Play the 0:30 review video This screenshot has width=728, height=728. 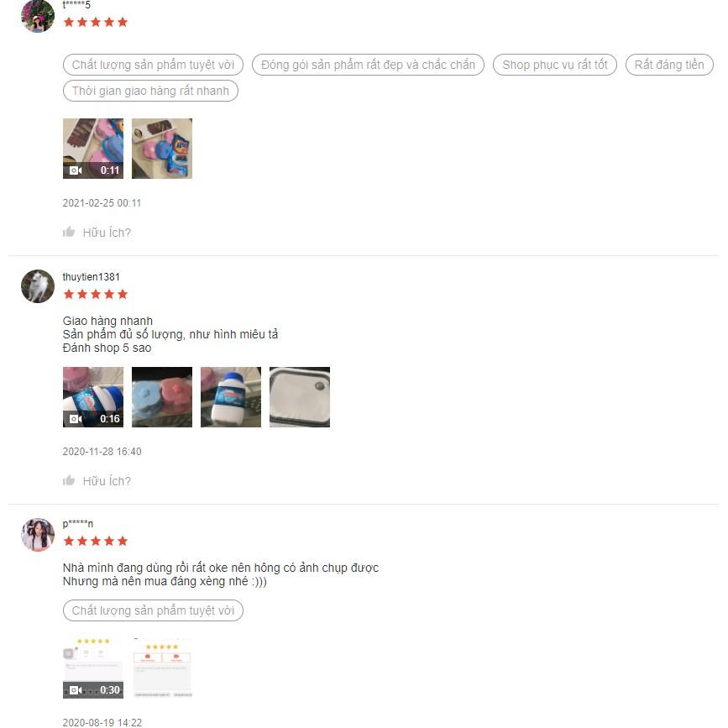tap(93, 668)
